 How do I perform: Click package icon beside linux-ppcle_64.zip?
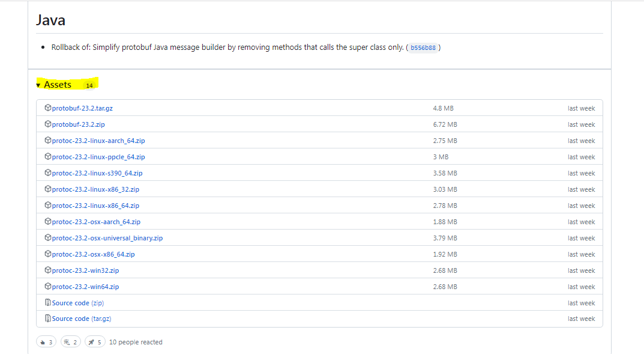coord(47,156)
